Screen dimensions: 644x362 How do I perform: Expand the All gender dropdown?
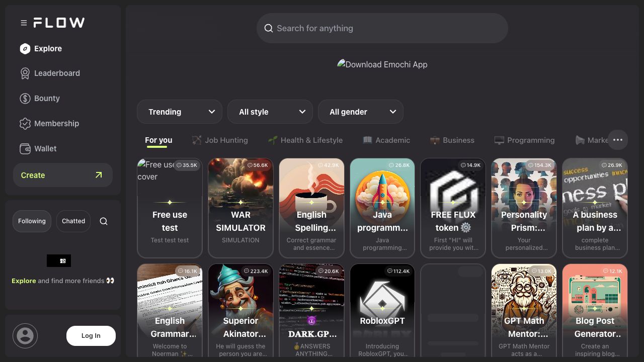click(x=361, y=112)
